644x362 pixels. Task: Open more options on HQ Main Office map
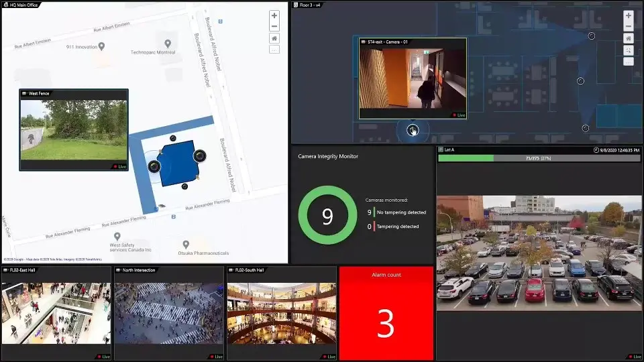(274, 50)
